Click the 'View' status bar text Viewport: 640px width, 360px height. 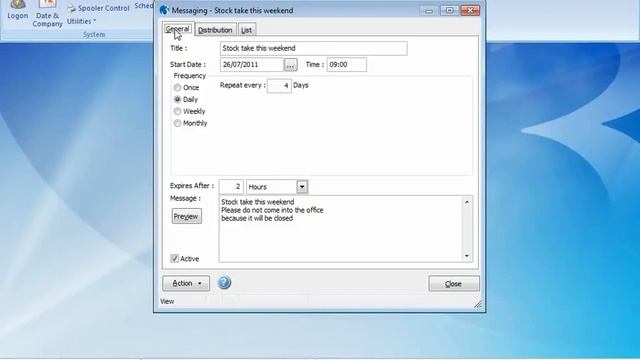[167, 301]
